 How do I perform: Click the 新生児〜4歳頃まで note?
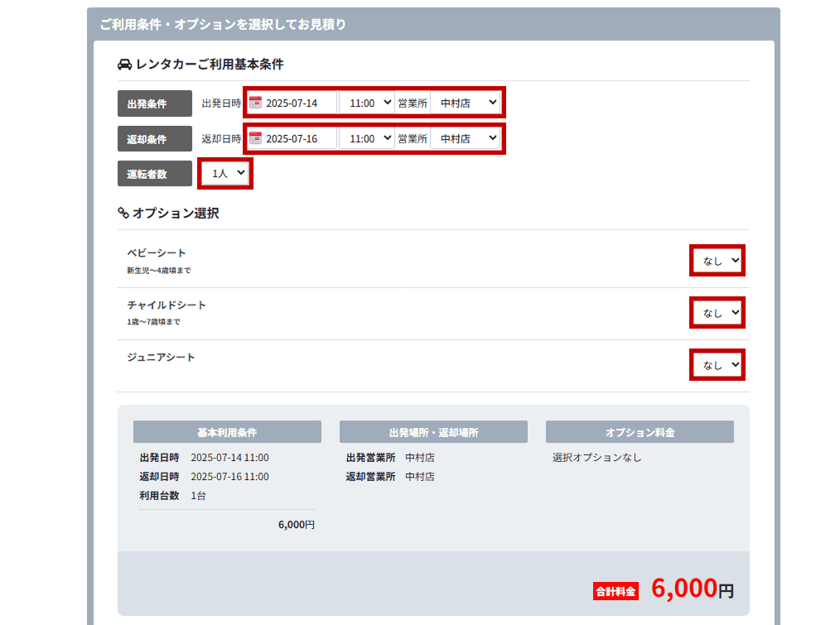coord(159,271)
